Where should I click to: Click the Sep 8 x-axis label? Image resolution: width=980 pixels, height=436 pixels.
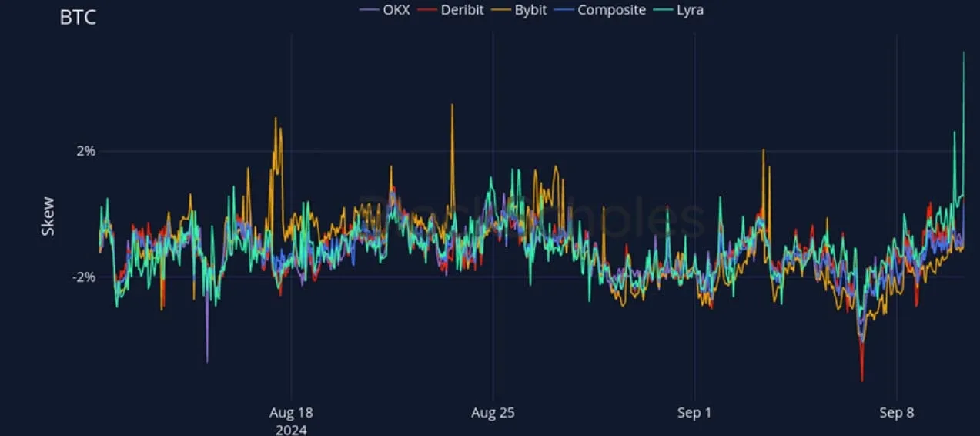click(897, 413)
